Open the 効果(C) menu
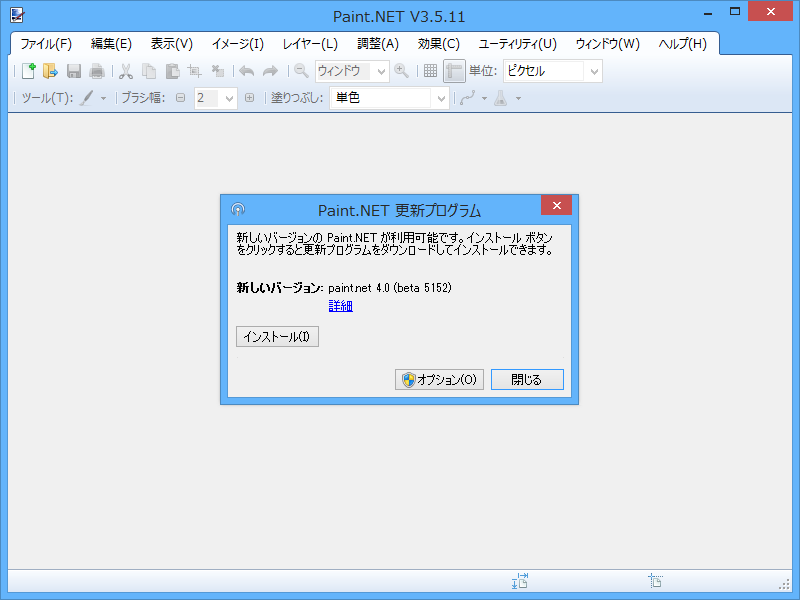This screenshot has height=600, width=800. tap(438, 44)
